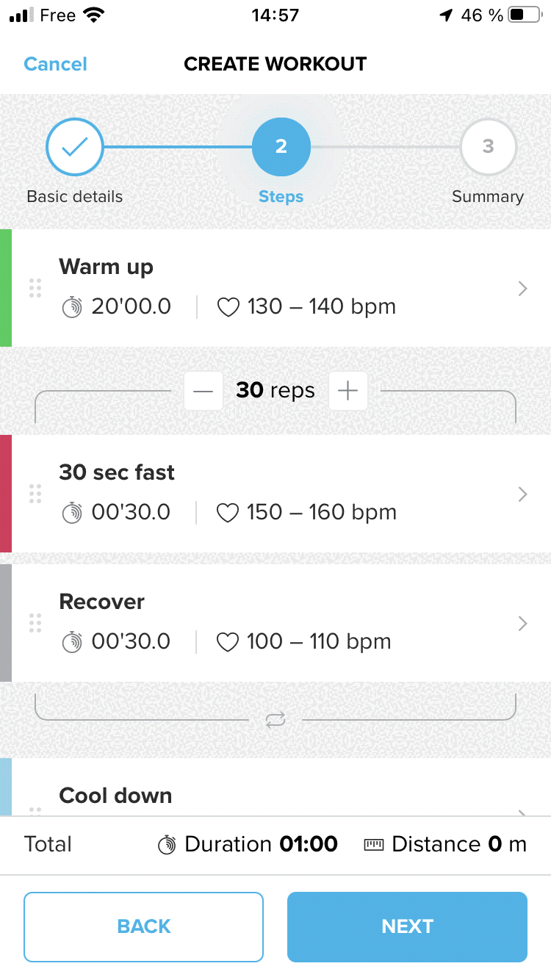The height and width of the screenshot is (980, 551).
Task: Tap the stopwatch icon in Warm up step
Action: (72, 307)
